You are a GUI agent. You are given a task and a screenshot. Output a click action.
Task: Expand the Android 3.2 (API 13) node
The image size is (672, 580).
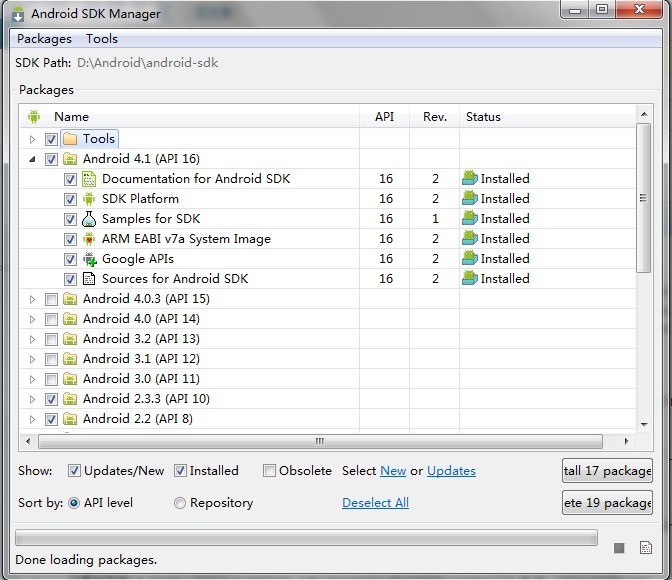point(33,340)
